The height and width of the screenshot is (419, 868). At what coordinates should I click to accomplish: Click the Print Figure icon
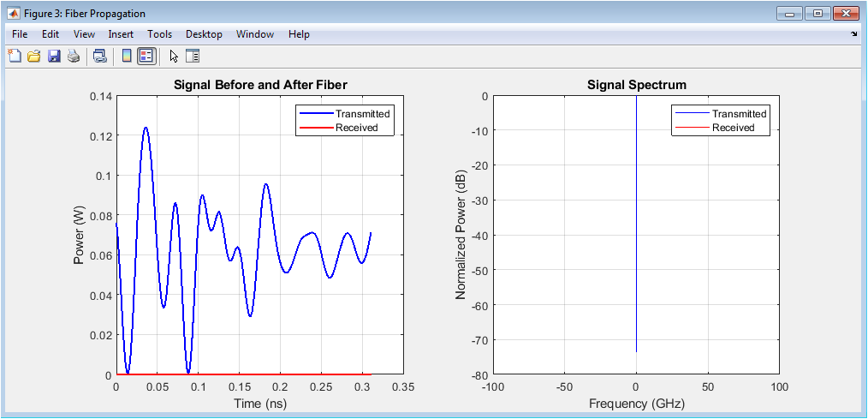point(74,57)
